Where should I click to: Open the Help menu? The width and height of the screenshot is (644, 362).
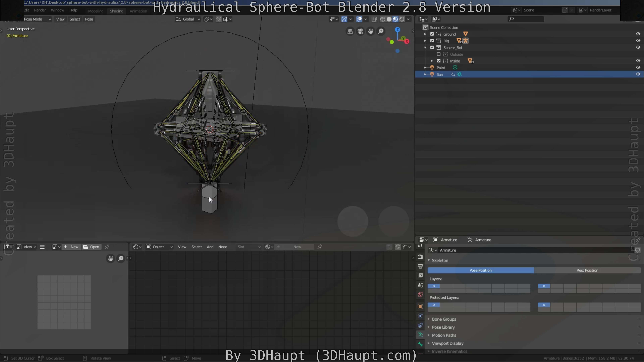point(73,10)
